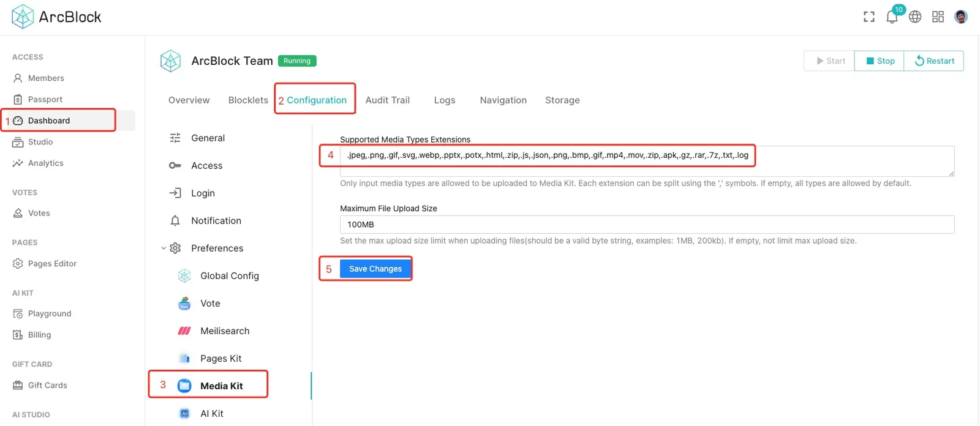
Task: Open the language globe menu
Action: click(915, 17)
